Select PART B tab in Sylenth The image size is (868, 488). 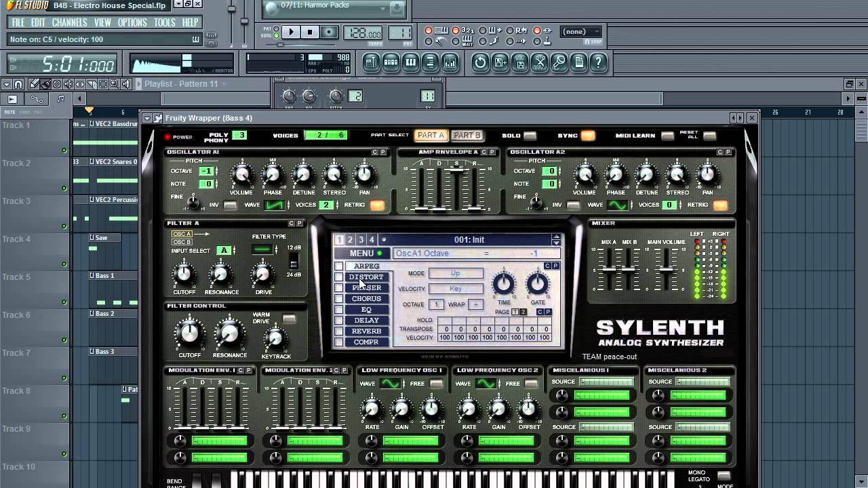467,136
